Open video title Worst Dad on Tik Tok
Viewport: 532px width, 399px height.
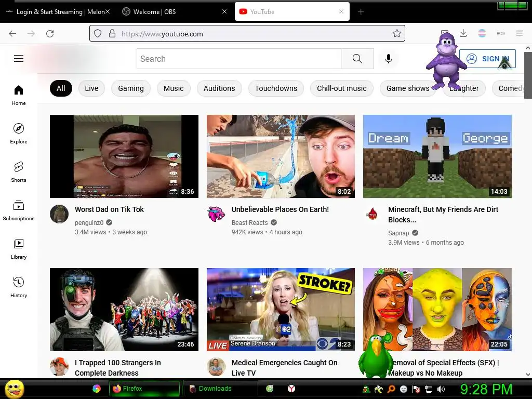pos(109,209)
